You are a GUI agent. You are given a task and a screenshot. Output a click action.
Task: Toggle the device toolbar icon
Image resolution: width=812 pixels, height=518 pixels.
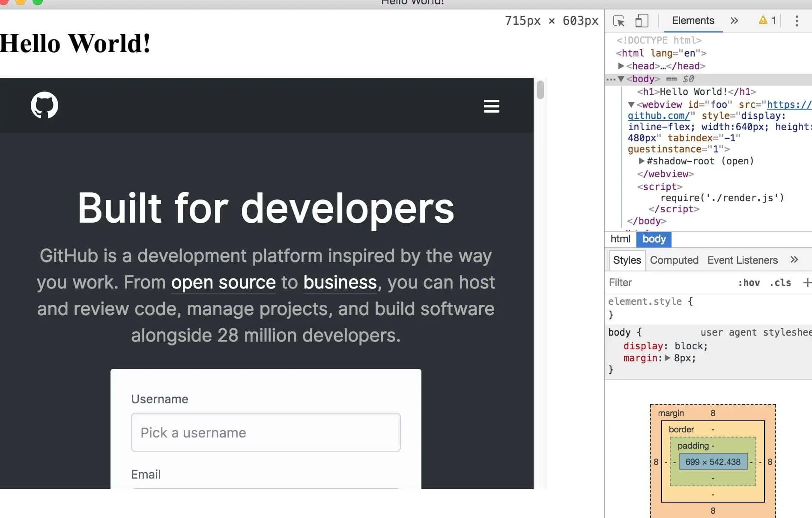point(641,21)
